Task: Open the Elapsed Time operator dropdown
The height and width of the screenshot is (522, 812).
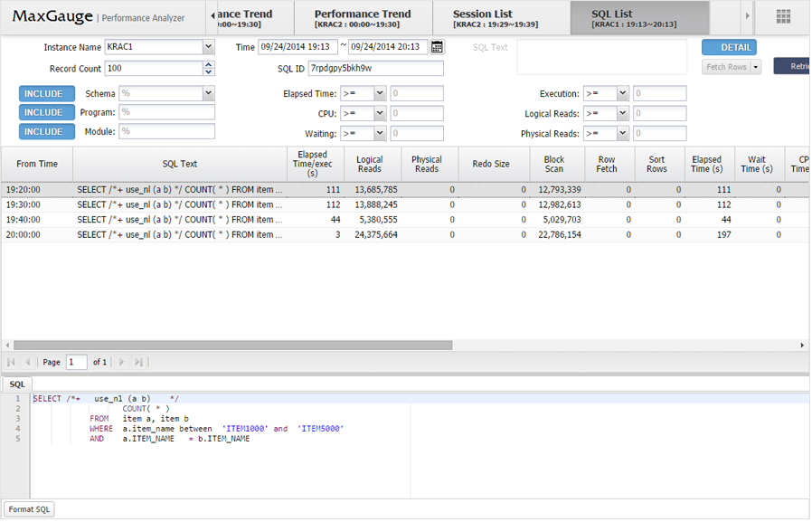Action: 380,94
